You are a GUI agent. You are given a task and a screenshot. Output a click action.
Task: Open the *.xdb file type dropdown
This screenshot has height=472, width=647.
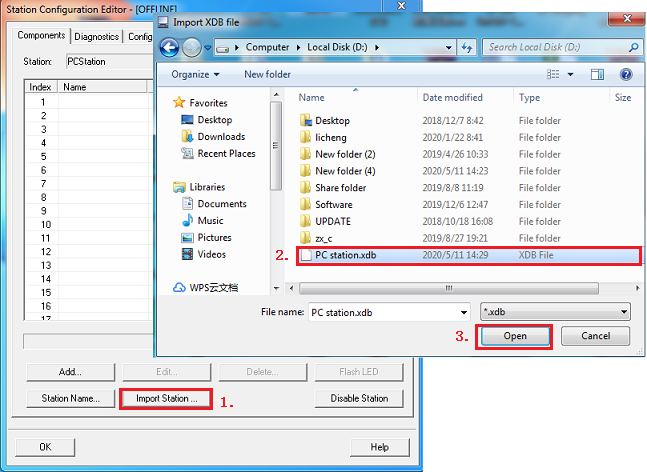(x=555, y=312)
